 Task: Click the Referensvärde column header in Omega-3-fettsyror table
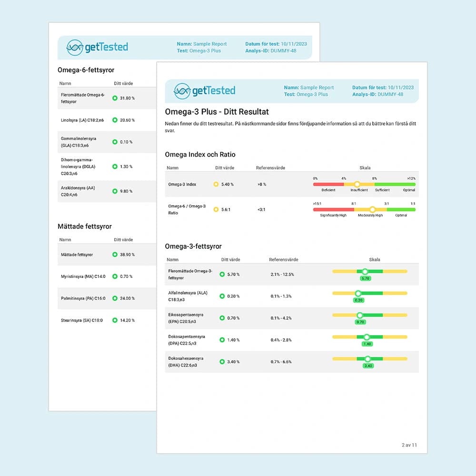point(284,260)
